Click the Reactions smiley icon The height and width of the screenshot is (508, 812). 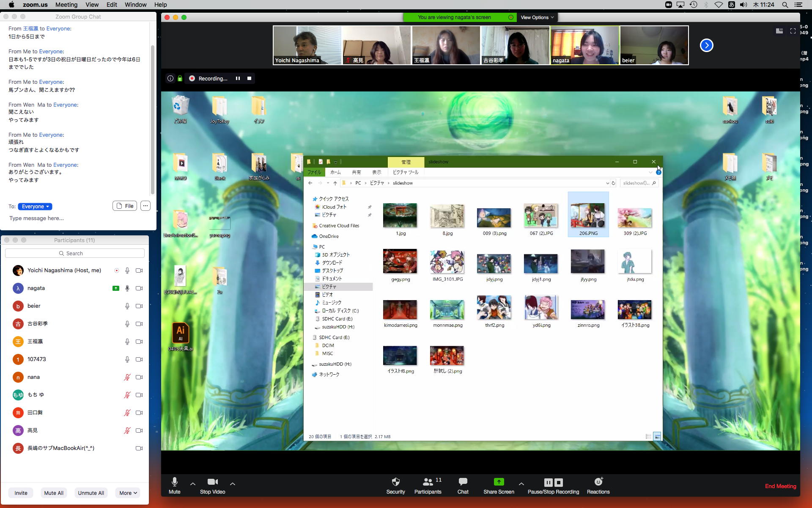coord(598,482)
